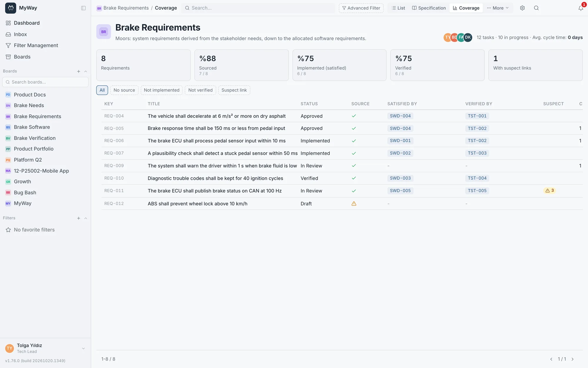Click Brake Requirements breadcrumb link

[x=126, y=8]
